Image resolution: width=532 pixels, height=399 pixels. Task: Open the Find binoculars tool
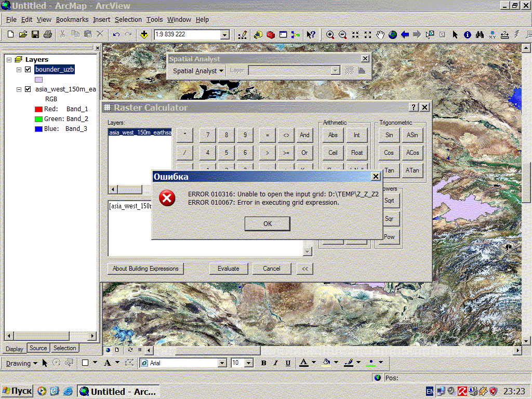tap(480, 35)
